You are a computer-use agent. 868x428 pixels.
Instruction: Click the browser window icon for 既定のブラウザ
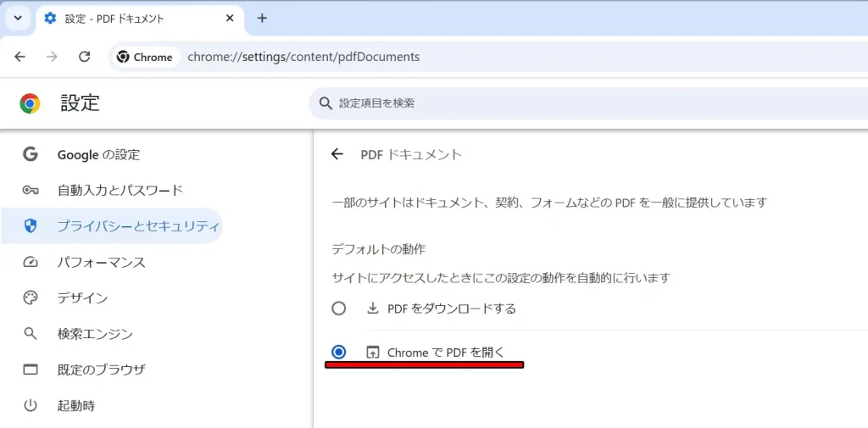click(30, 370)
